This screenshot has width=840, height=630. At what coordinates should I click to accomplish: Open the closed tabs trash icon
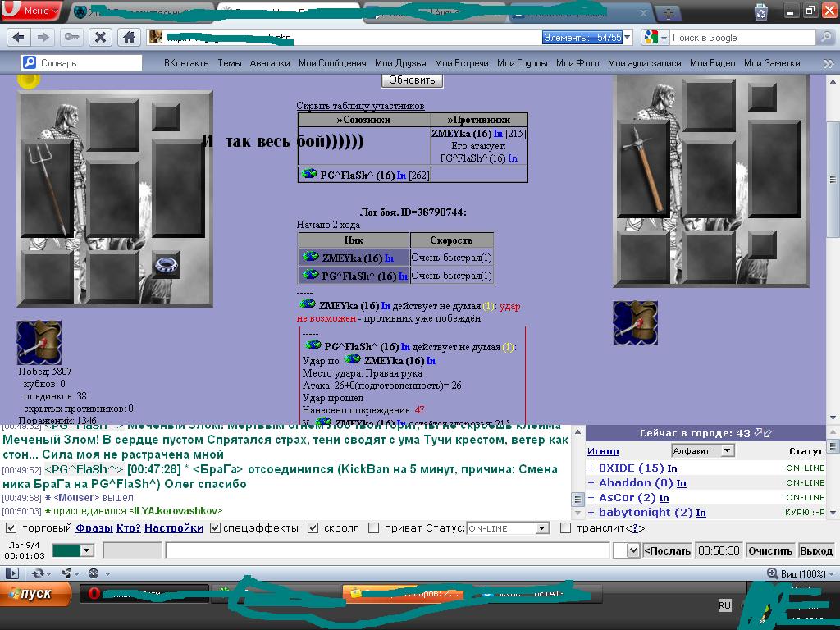(761, 11)
